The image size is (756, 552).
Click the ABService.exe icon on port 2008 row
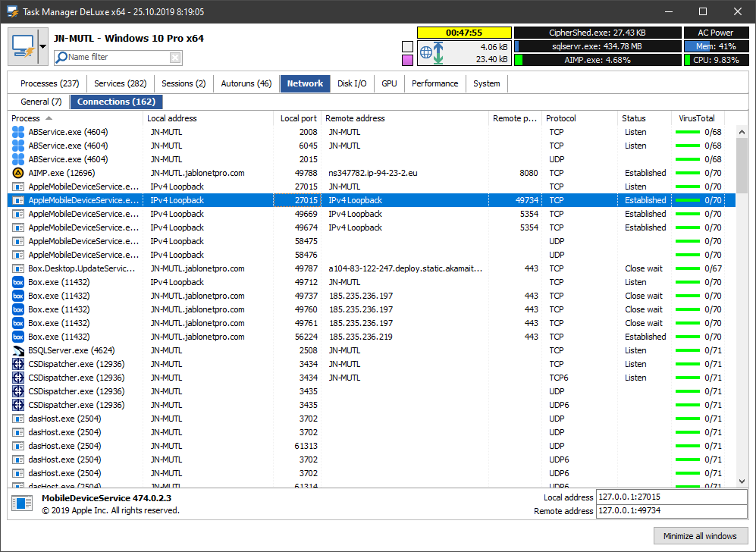[x=18, y=132]
